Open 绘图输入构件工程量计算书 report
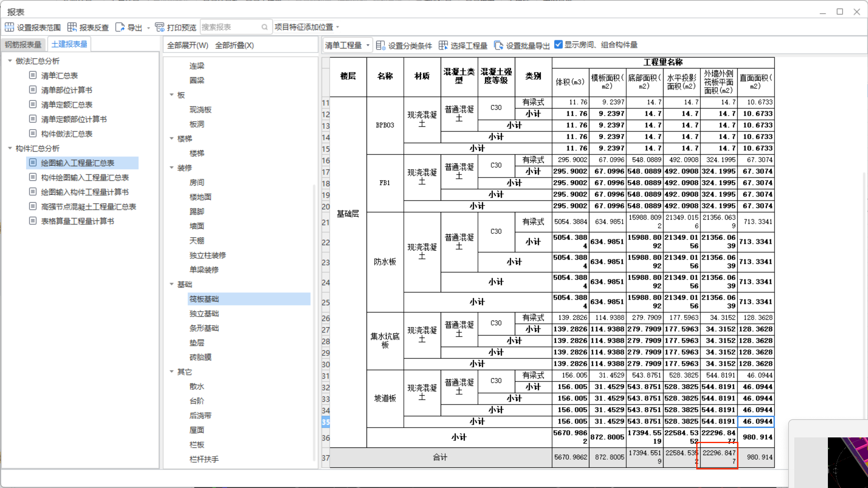868x488 pixels. coord(85,192)
